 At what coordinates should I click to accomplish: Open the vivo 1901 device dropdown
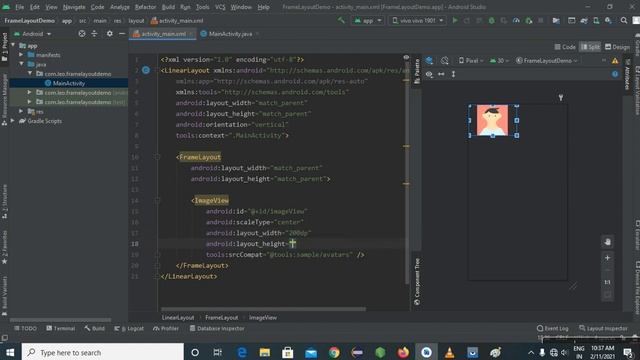click(417, 20)
